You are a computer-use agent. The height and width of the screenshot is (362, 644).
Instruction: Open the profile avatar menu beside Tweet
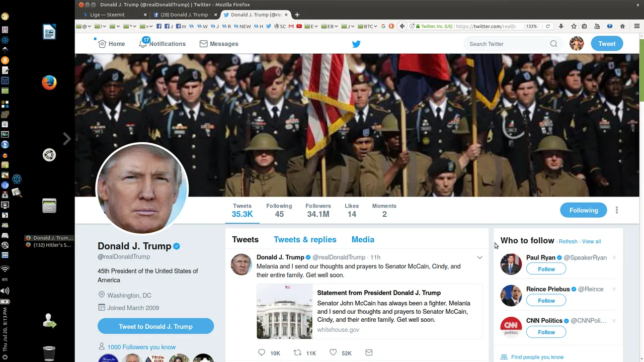(577, 44)
